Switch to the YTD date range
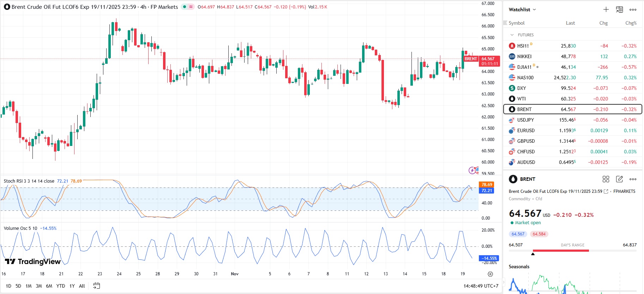Image resolution: width=644 pixels, height=294 pixels. tap(61, 286)
